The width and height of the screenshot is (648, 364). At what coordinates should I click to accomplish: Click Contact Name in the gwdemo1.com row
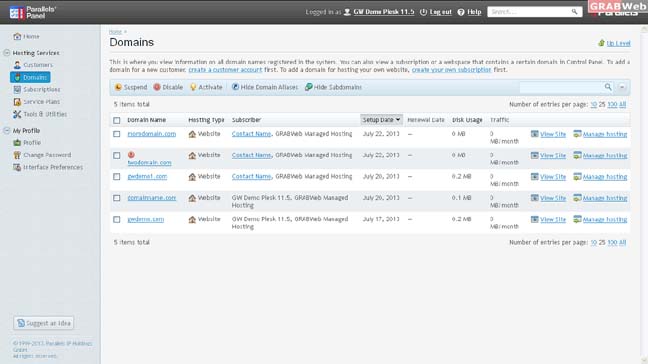(x=251, y=176)
